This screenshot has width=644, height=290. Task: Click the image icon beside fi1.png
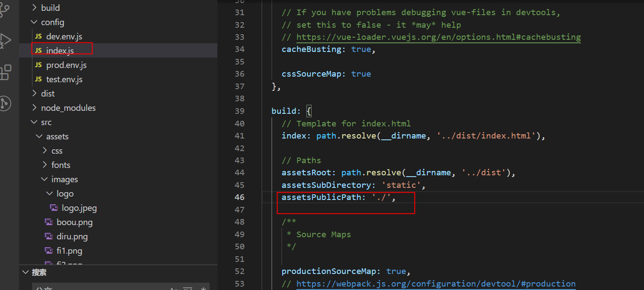(49, 251)
